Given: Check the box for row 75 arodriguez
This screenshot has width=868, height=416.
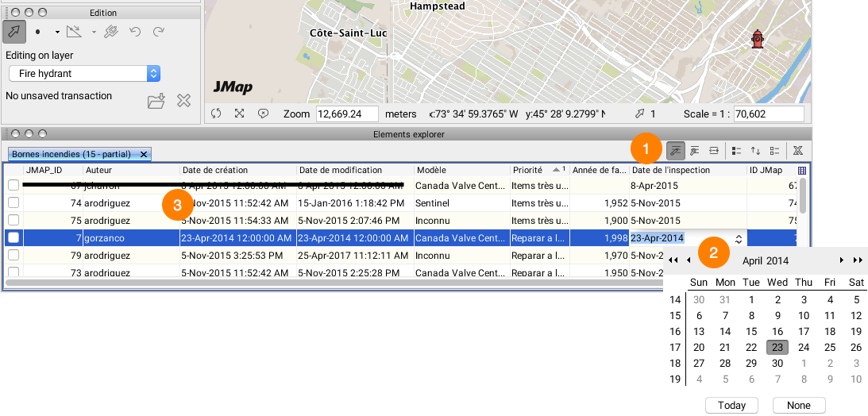Looking at the screenshot, I should (13, 221).
